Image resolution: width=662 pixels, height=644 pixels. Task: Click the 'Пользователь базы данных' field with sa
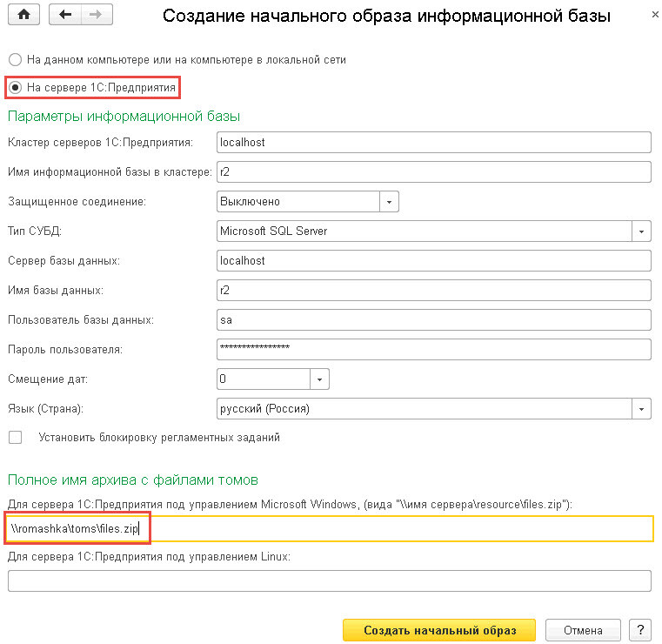point(433,319)
